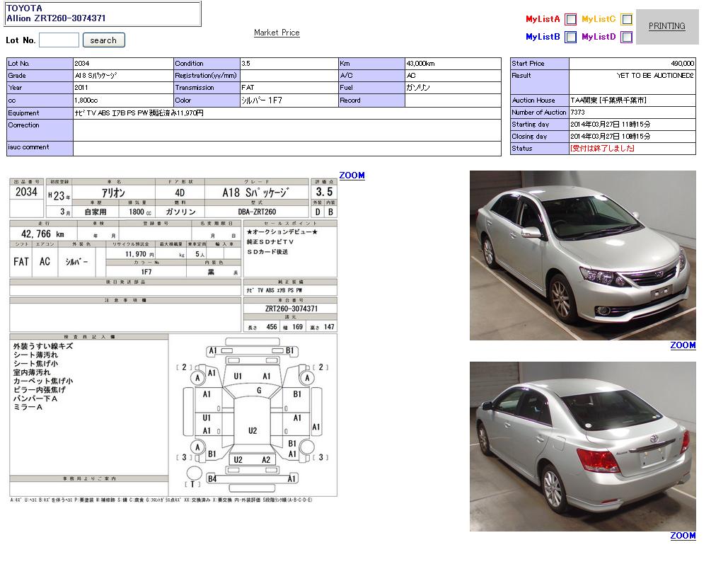
Task: Click the inspector notes box on the sheet
Action: pyautogui.click(x=88, y=407)
